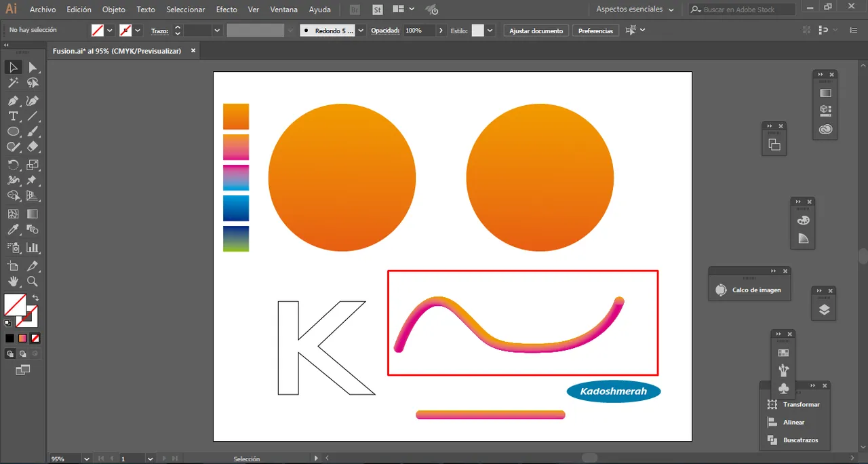This screenshot has height=464, width=868.
Task: Set fill to None in toolbox
Action: pyautogui.click(x=35, y=338)
